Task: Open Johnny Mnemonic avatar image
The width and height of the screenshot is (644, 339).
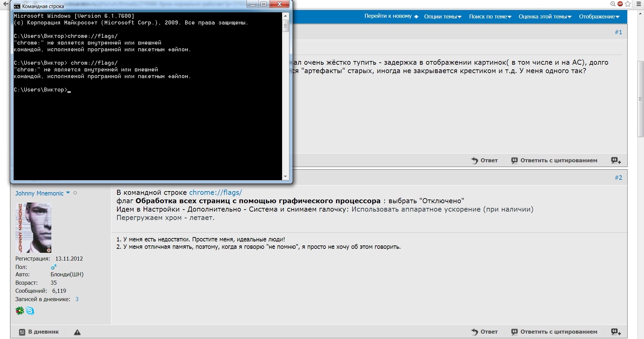Action: click(33, 228)
